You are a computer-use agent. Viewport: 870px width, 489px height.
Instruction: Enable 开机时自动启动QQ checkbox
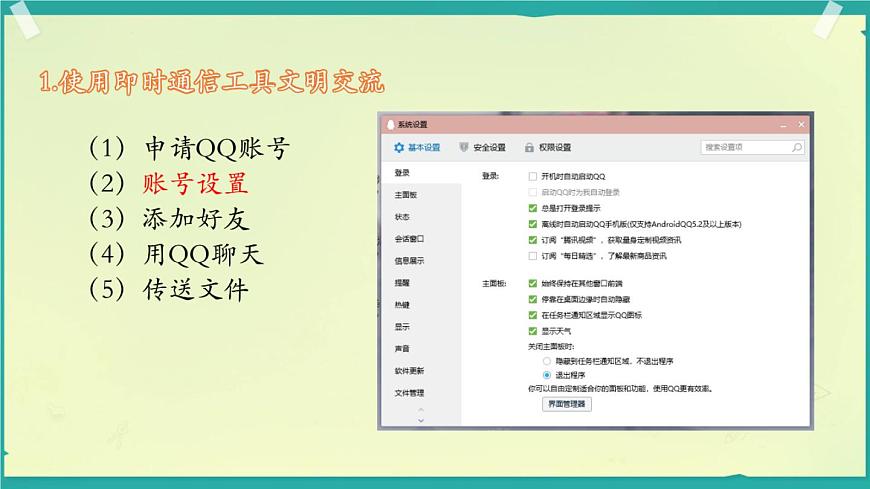tap(533, 177)
